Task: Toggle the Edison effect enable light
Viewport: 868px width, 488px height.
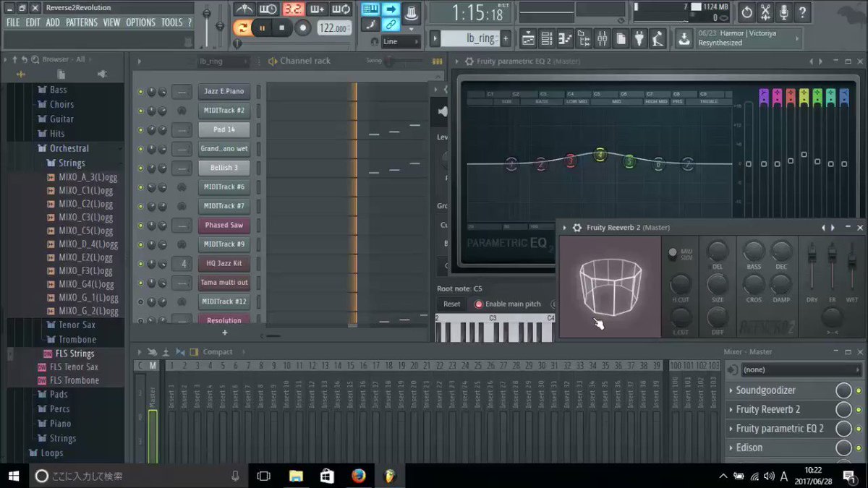Action: click(859, 448)
